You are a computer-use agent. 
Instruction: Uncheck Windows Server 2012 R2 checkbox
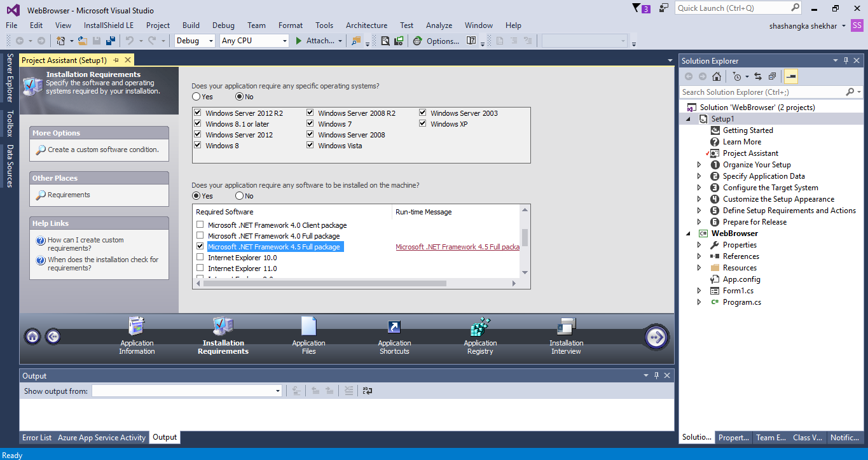point(197,113)
